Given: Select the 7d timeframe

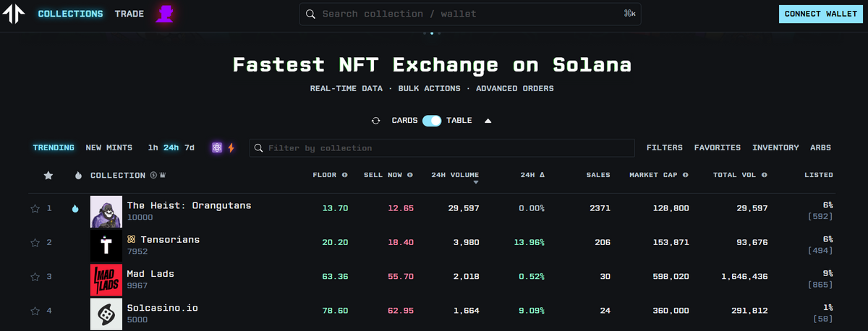Looking at the screenshot, I should tap(190, 147).
